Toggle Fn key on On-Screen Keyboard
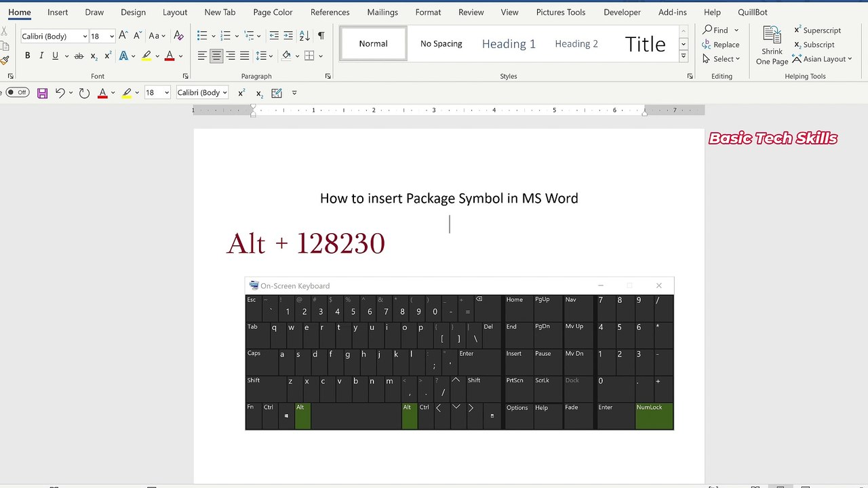This screenshot has height=488, width=868. [x=254, y=416]
